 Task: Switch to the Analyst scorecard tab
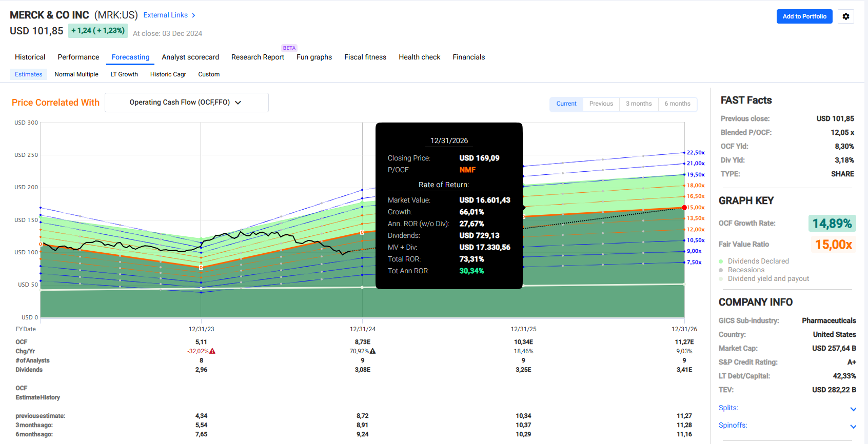pos(190,57)
